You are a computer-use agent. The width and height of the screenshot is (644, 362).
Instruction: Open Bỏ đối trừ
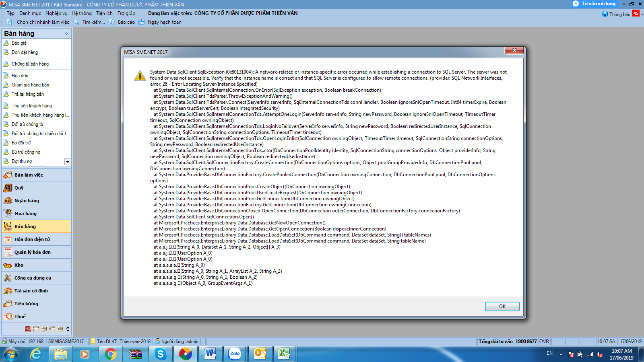(x=21, y=143)
